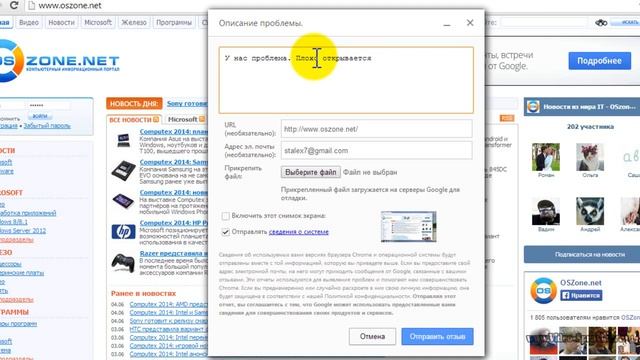Screen dimensions: 640x360
Task: Click the problem description text area
Action: coord(346,80)
